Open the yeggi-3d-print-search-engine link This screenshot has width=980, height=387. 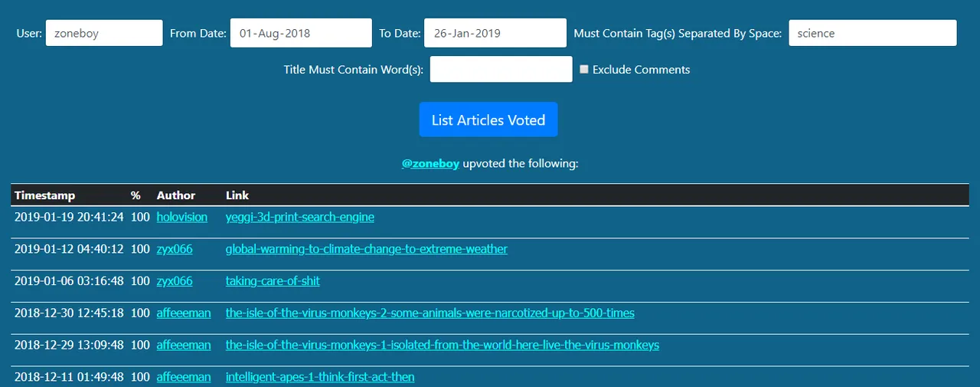click(x=300, y=217)
